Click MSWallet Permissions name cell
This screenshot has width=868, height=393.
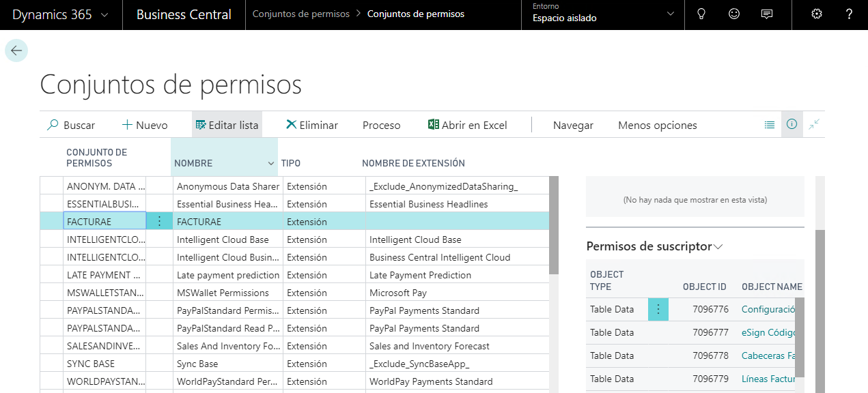click(228, 292)
